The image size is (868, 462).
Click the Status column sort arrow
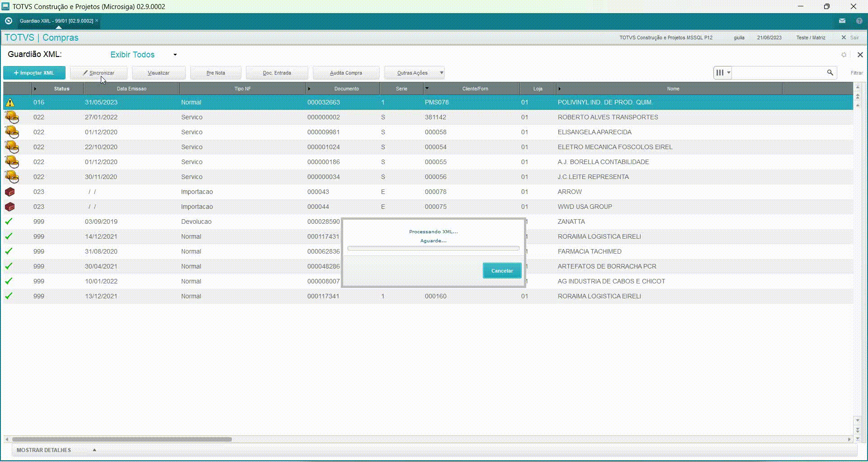pyautogui.click(x=35, y=89)
